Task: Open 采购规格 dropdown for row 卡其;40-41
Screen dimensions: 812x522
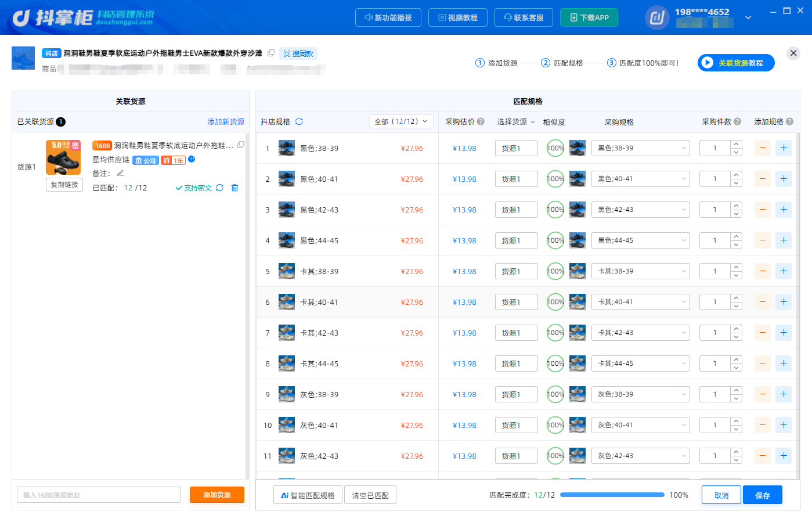Action: [641, 302]
